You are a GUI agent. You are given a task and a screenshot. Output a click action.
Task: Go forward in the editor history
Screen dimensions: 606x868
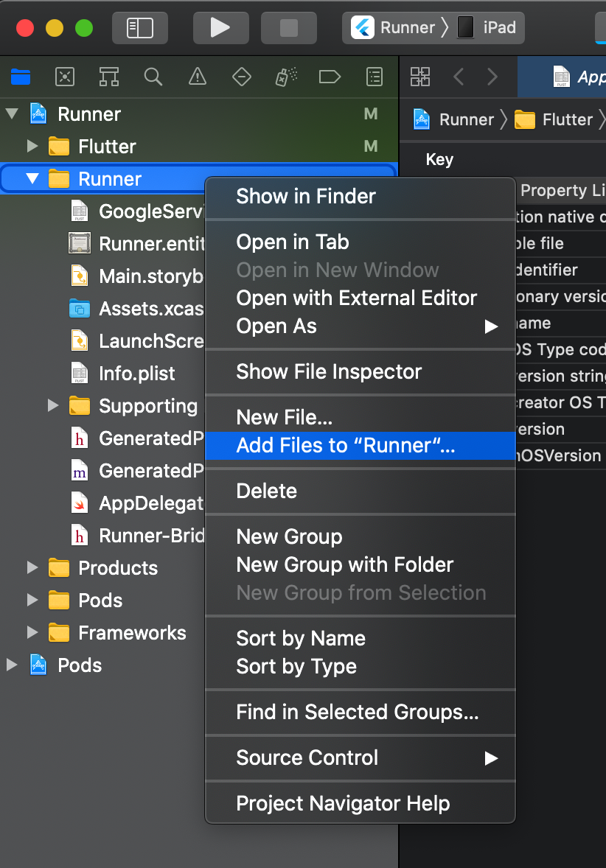click(x=492, y=77)
